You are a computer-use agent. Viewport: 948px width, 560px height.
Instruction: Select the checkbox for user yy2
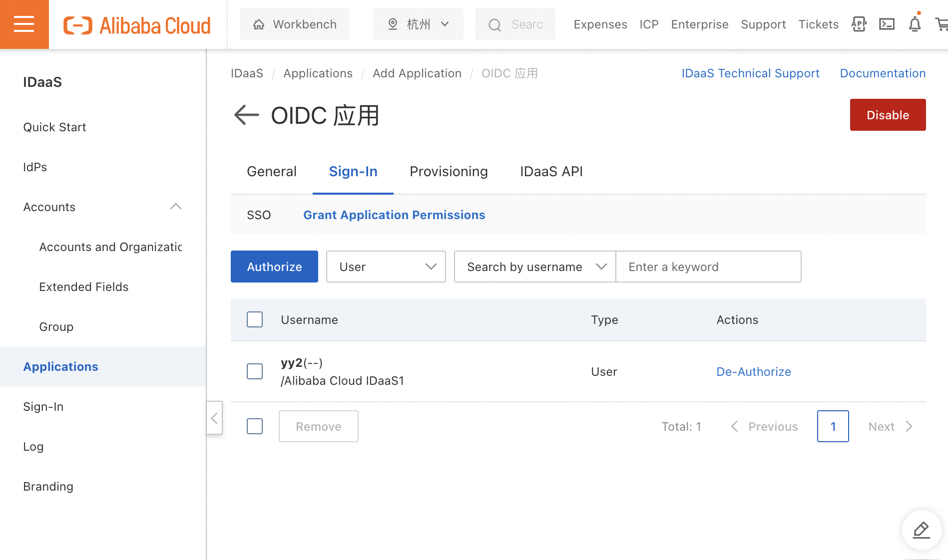(x=254, y=371)
